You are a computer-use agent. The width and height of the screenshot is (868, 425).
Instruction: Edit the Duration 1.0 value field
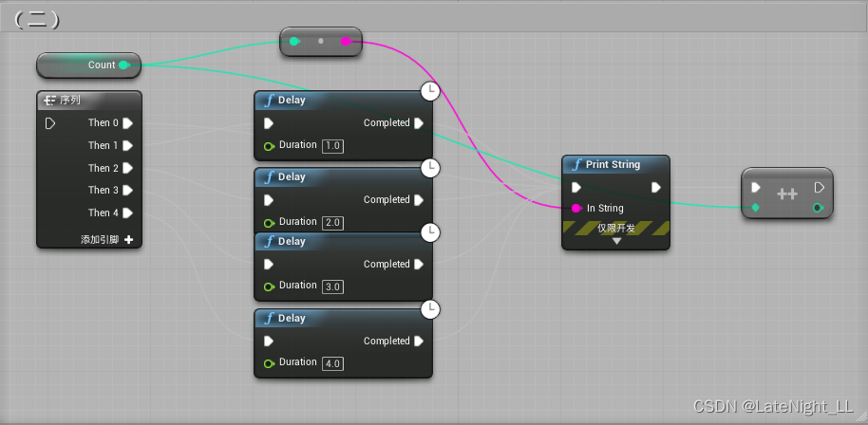(332, 146)
